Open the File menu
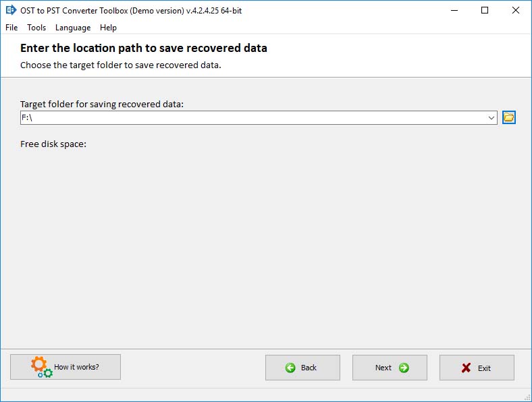Viewport: 532px width, 402px height. point(11,28)
